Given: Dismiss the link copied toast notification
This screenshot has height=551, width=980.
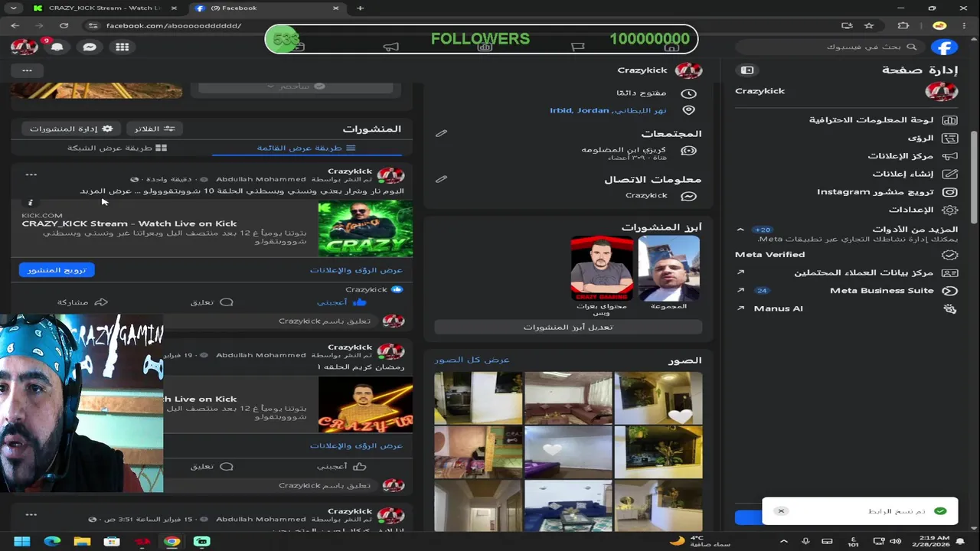Looking at the screenshot, I should coord(781,510).
